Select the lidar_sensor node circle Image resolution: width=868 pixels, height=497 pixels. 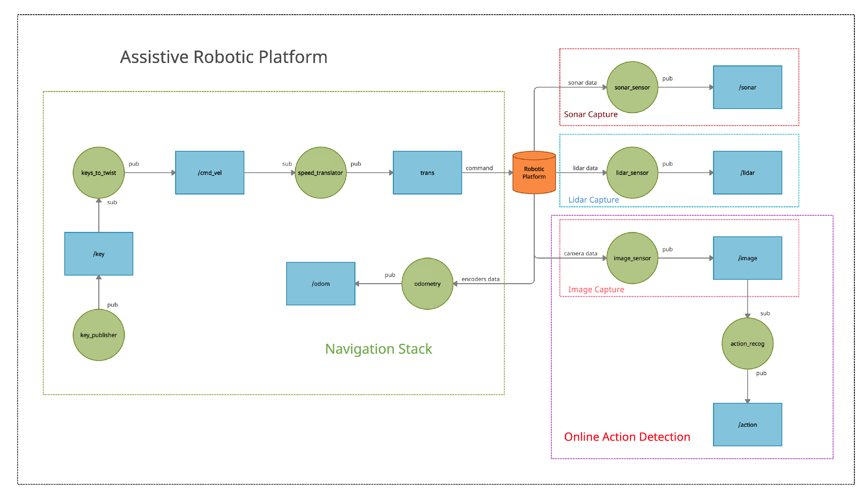pos(632,173)
